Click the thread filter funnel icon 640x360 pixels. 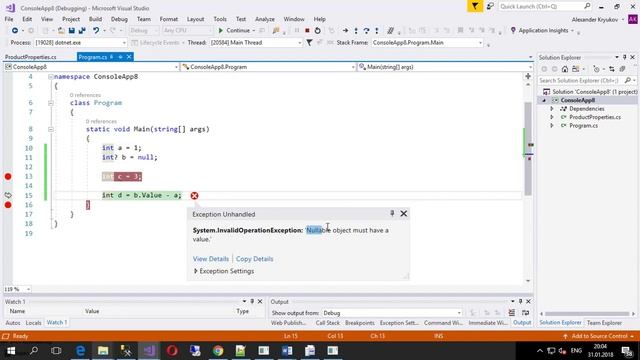(x=309, y=42)
